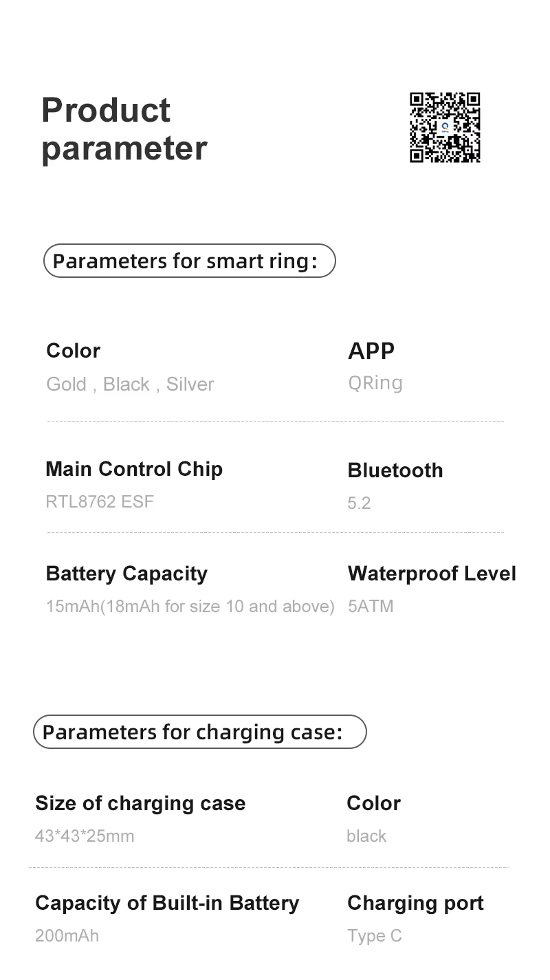Click the Waterproof Level heading
This screenshot has width=550, height=980.
pos(432,574)
